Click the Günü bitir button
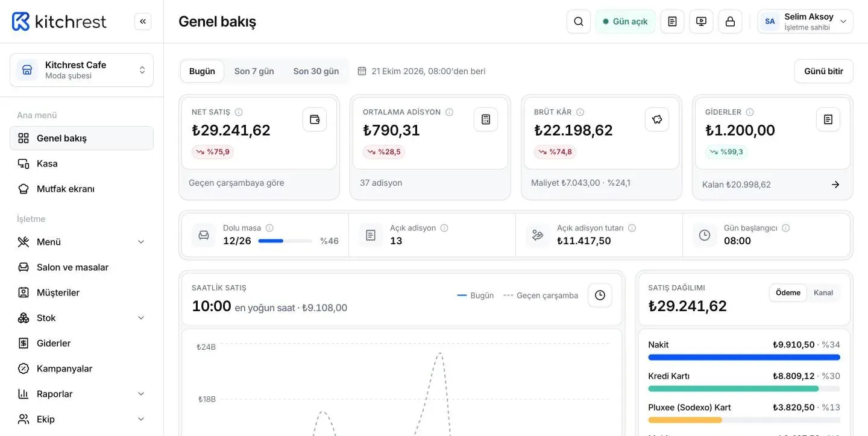This screenshot has width=868, height=436. click(x=823, y=71)
